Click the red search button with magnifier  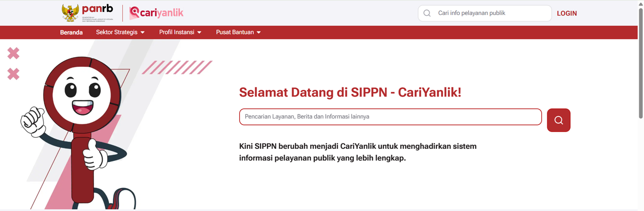click(558, 120)
